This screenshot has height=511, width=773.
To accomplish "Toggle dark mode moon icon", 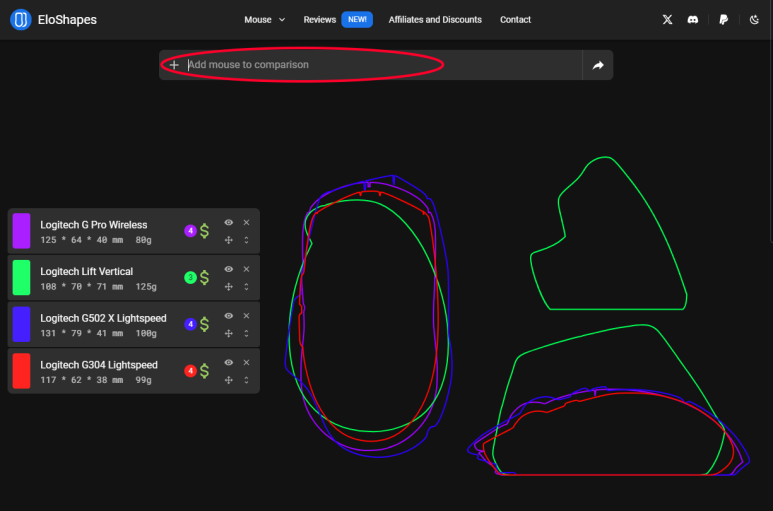I will pos(754,20).
